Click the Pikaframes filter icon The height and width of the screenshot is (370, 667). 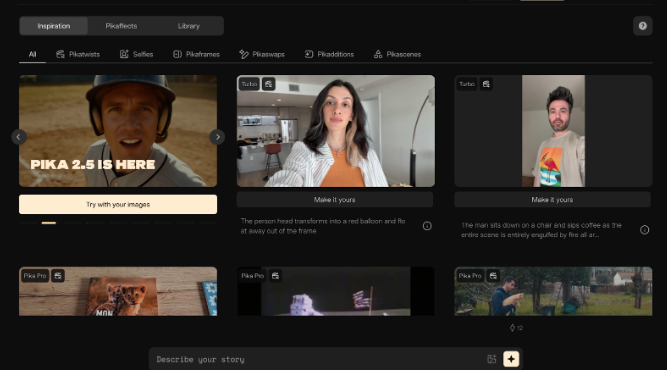tap(177, 54)
